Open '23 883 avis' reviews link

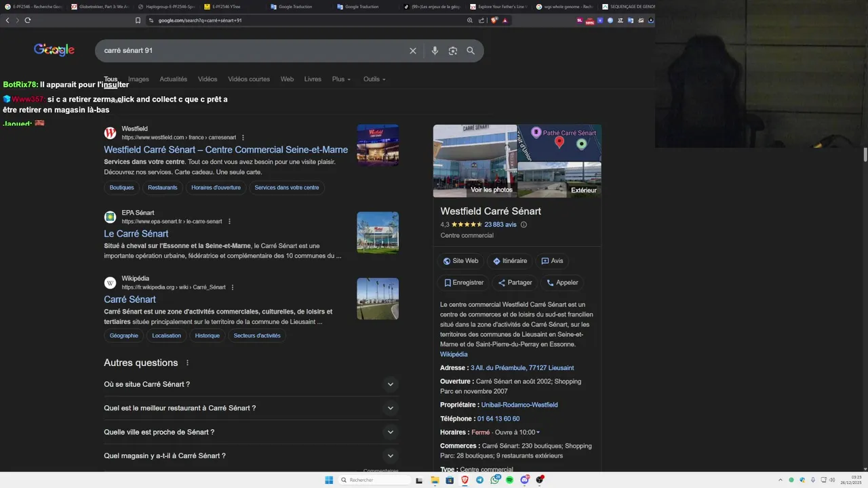(500, 224)
